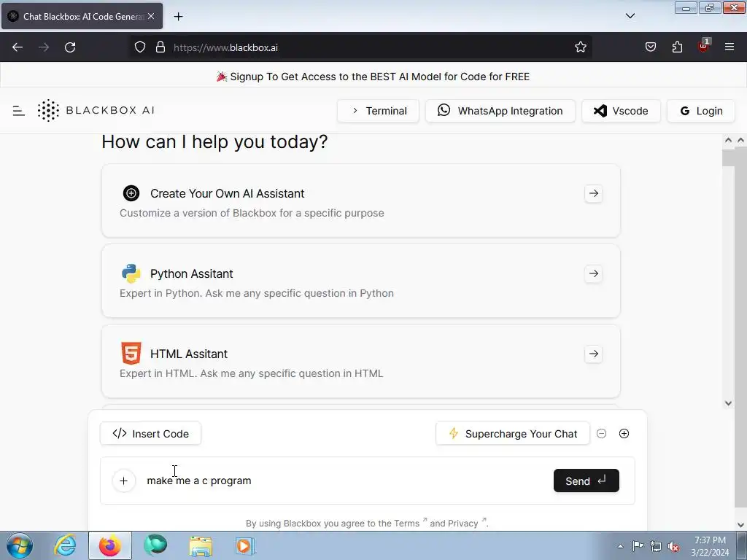
Task: Click Supercharge Your Chat button
Action: tap(513, 434)
